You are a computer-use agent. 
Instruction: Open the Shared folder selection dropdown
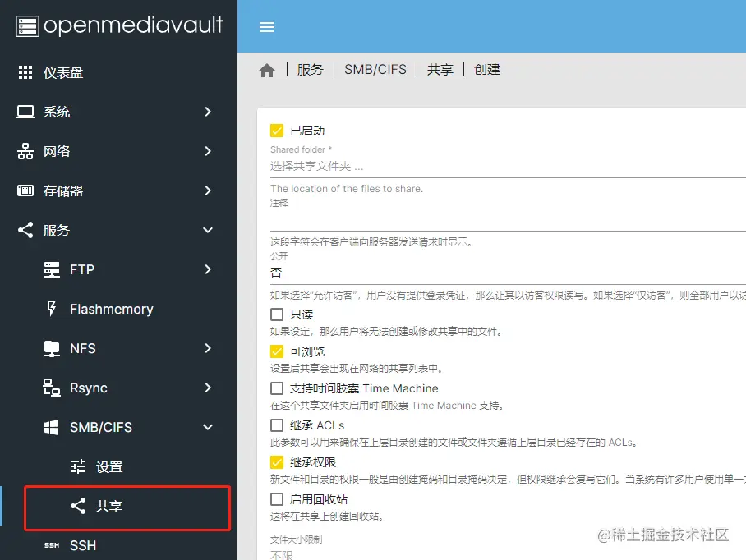coord(508,166)
